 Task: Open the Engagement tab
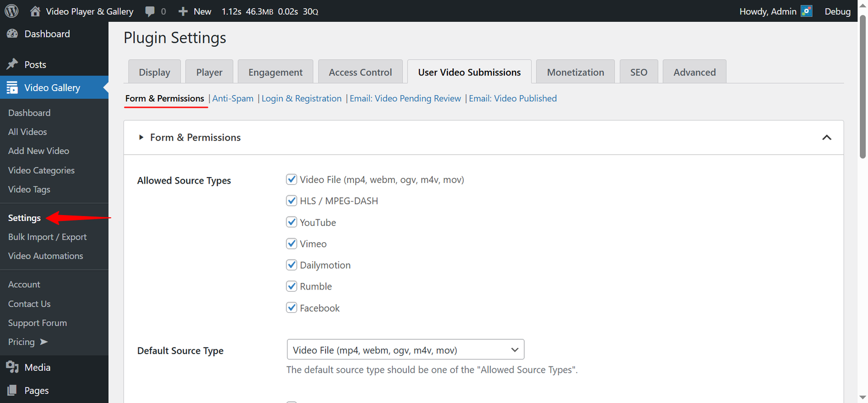[x=276, y=72]
